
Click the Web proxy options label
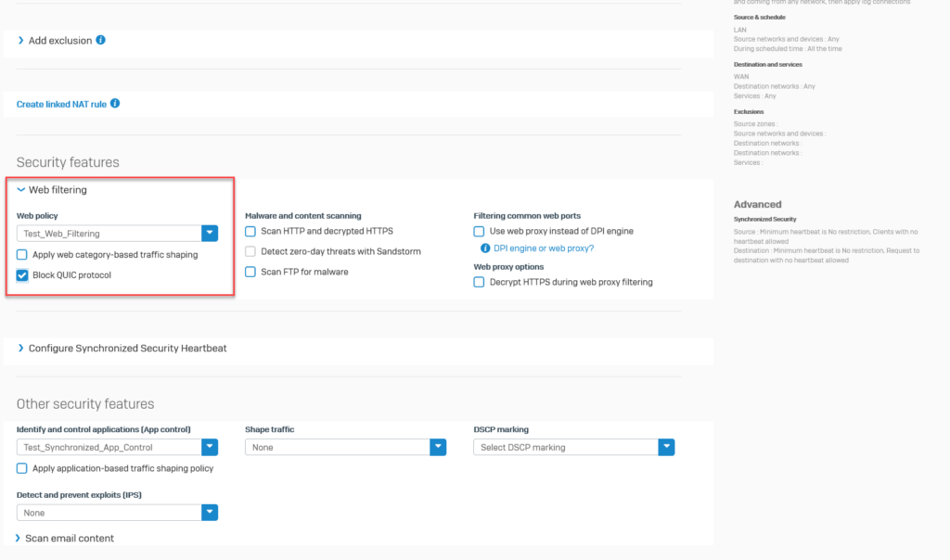coord(508,266)
